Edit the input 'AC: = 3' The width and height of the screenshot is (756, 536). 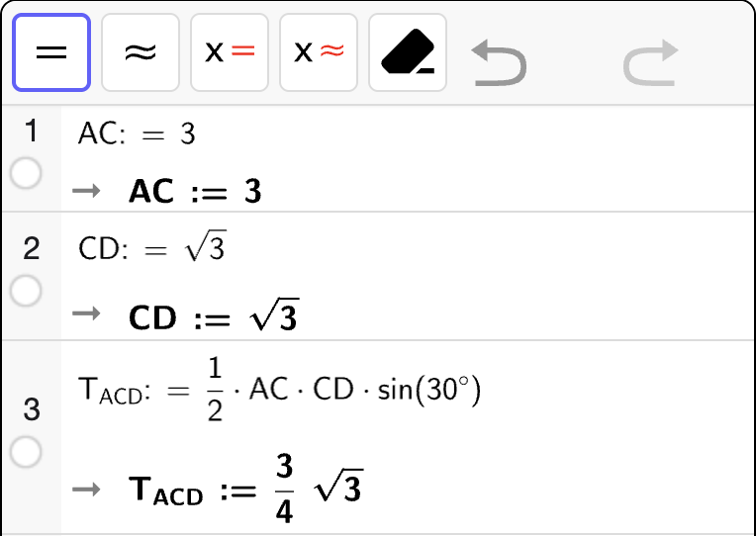coord(137,134)
